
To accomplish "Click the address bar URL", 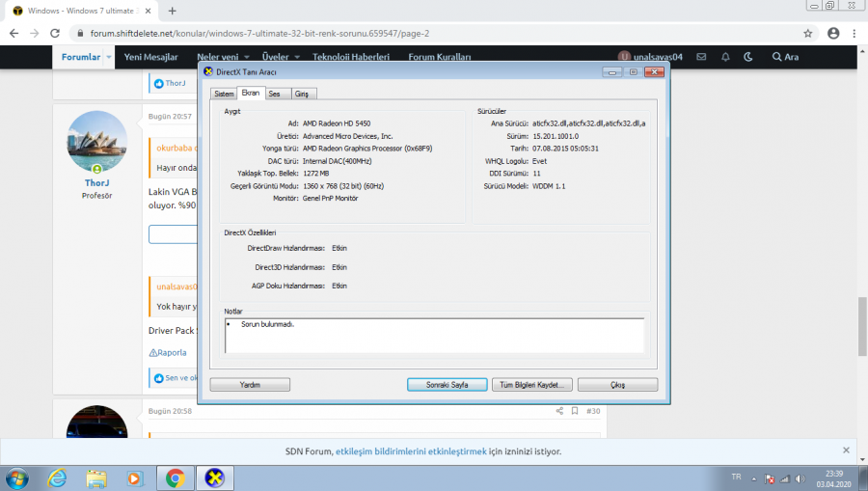I will [x=259, y=33].
